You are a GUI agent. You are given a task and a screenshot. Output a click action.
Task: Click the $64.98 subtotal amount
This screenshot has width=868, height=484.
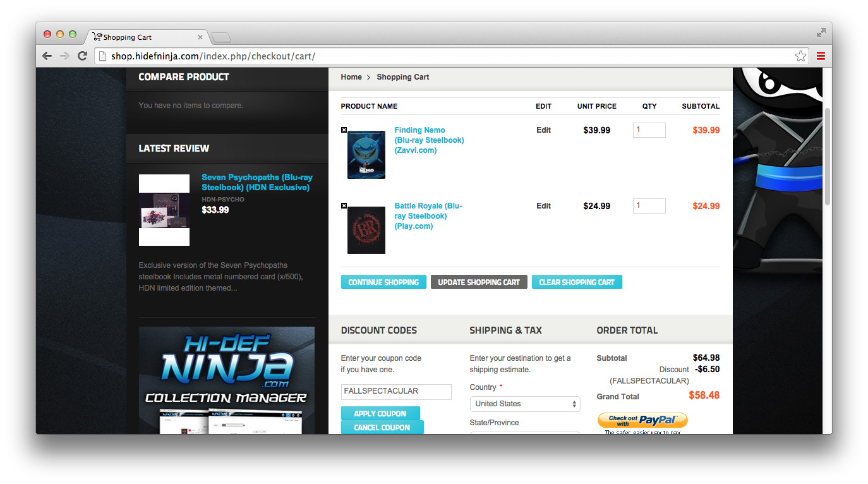(x=706, y=358)
